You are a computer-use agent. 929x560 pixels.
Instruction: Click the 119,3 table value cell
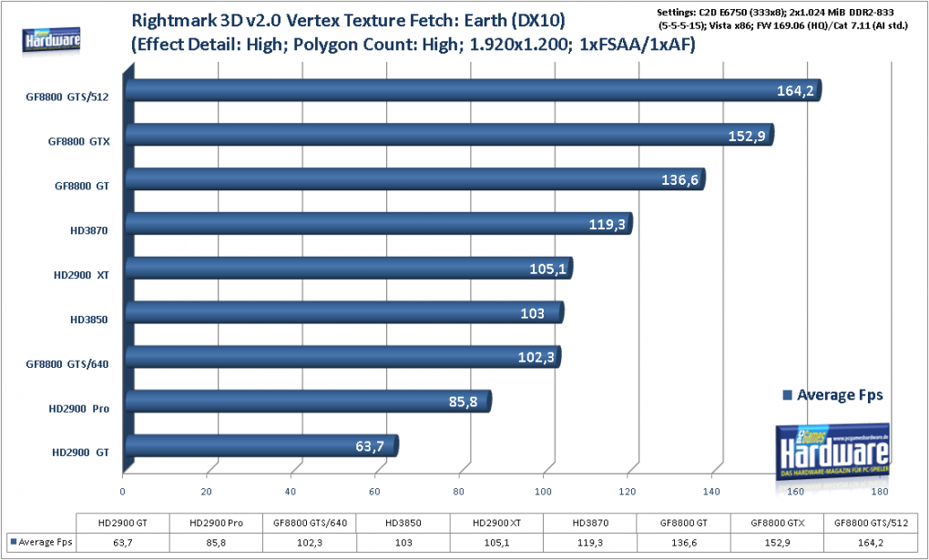[x=590, y=542]
